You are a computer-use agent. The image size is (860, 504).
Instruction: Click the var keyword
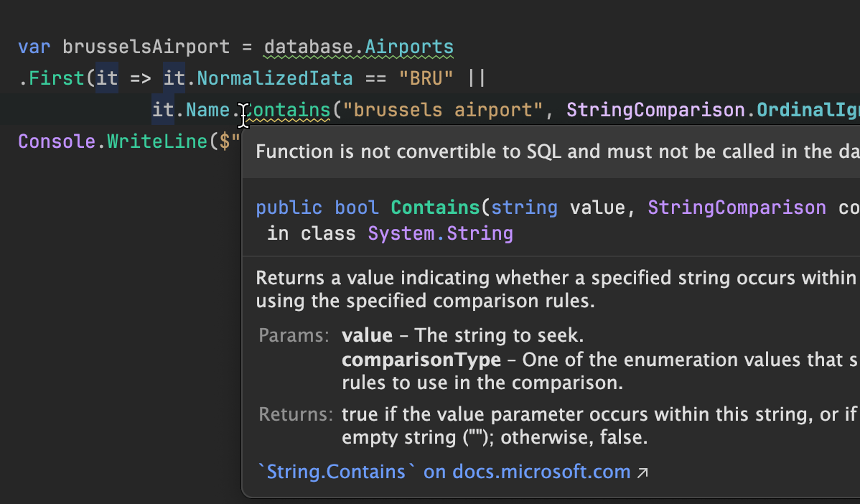click(34, 47)
